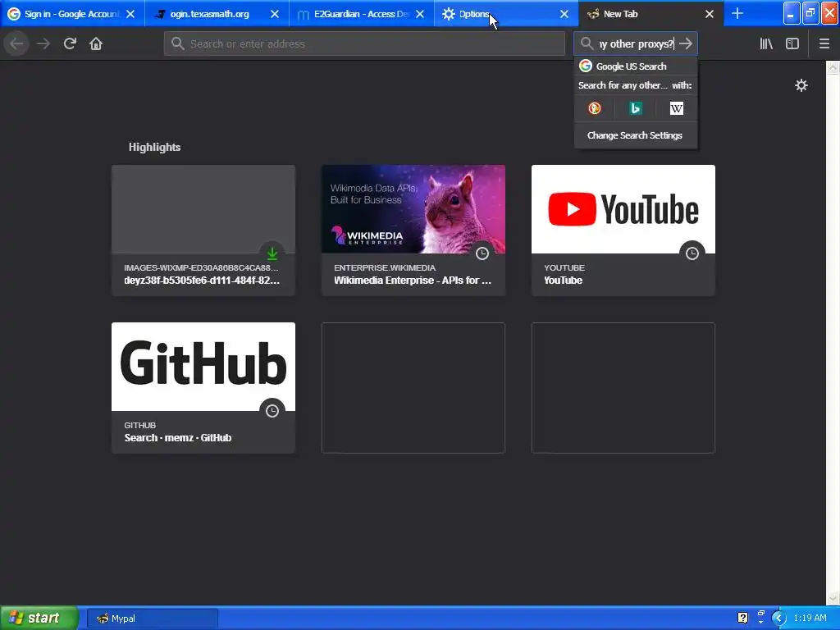This screenshot has width=840, height=630.
Task: Click history clock icon on Wikimedia tile
Action: 482,253
